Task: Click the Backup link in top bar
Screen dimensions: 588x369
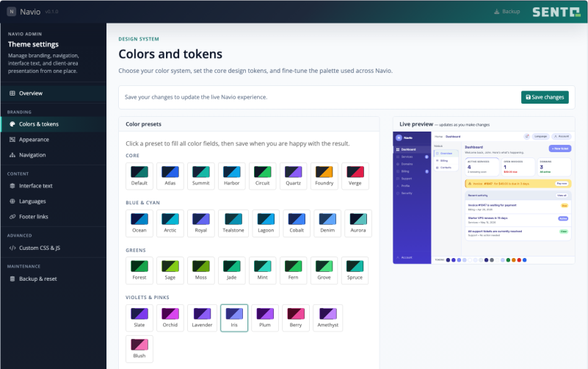Action: pyautogui.click(x=507, y=12)
